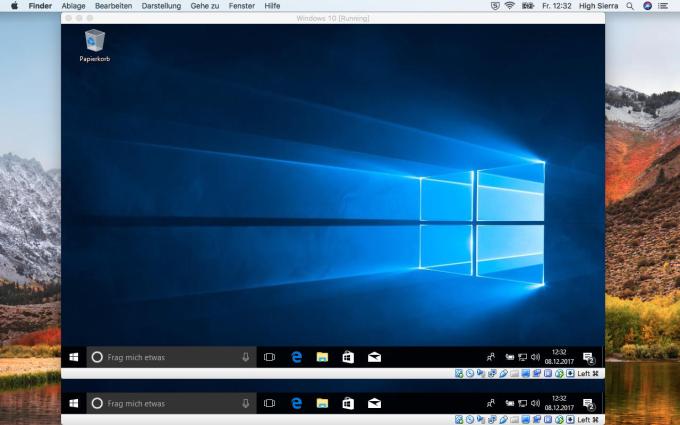The height and width of the screenshot is (425, 680).
Task: Click shared folders indicator in upper VirtualBox status bar
Action: tap(514, 373)
